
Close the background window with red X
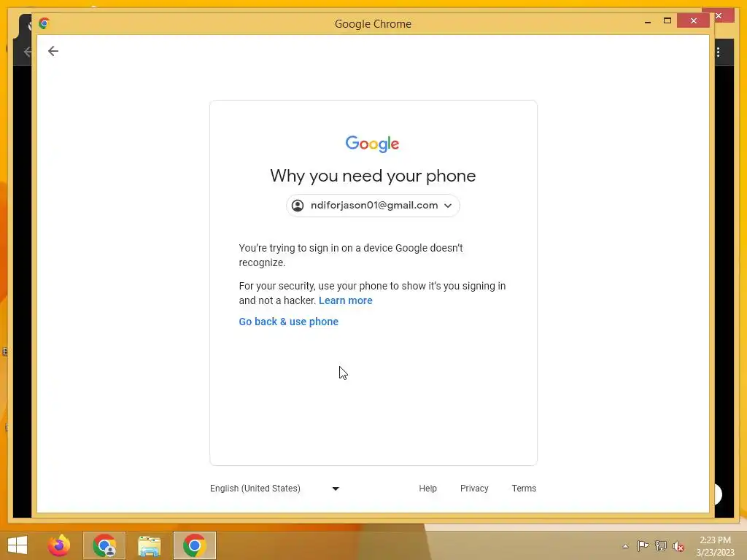(718, 16)
